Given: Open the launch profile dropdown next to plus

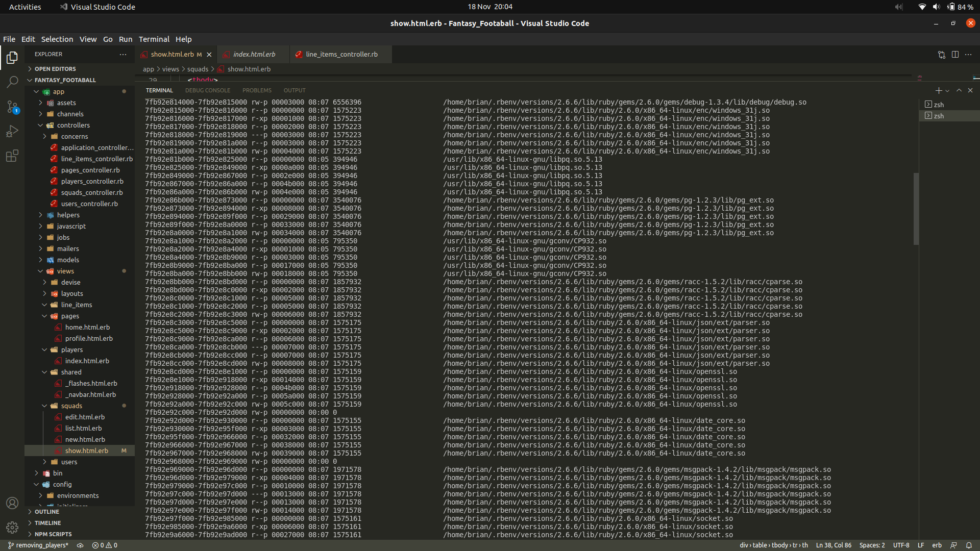Looking at the screenshot, I should [947, 91].
